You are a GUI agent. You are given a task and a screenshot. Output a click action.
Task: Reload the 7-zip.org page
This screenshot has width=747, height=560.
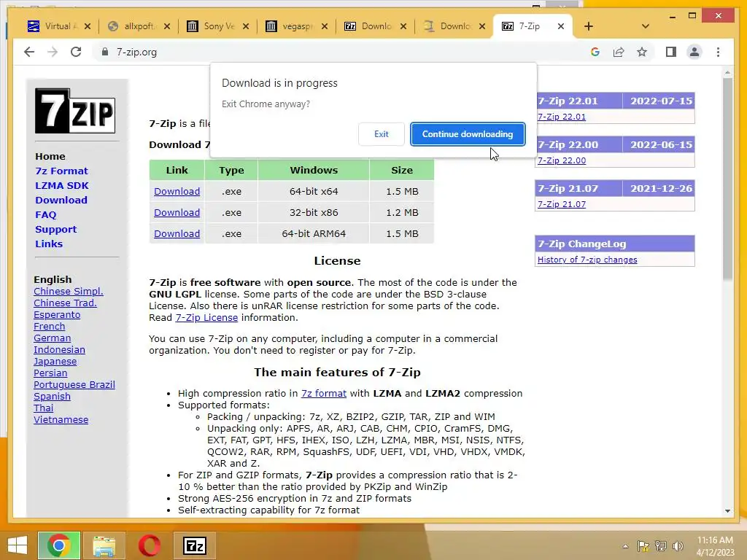[x=76, y=52]
